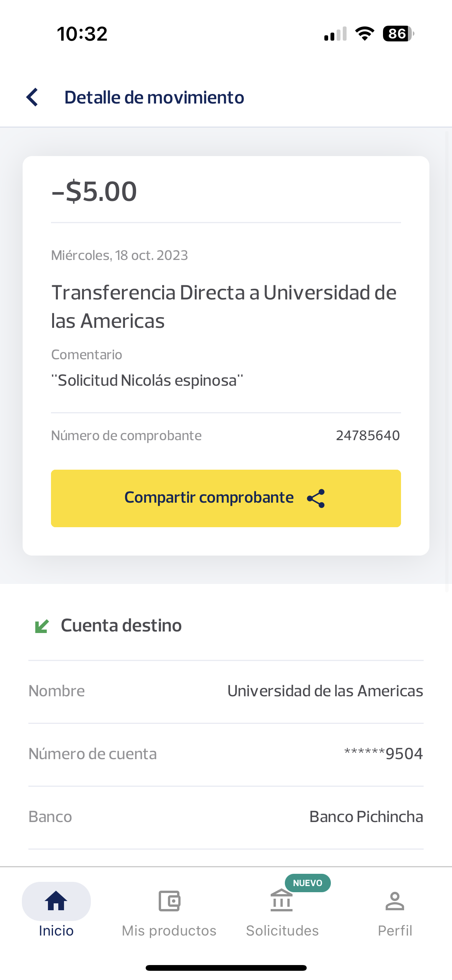Viewport: 452px width, 980px height.
Task: Tap the back arrow chevron
Action: click(x=32, y=97)
